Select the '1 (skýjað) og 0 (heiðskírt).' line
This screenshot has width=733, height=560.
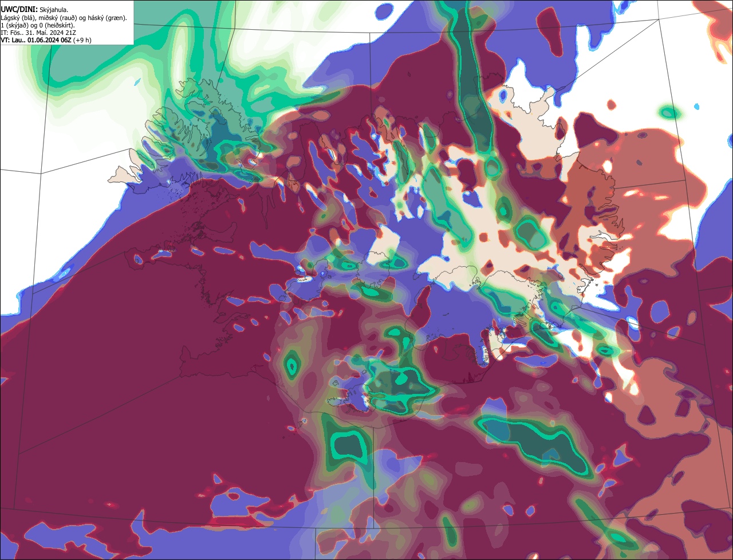(38, 25)
